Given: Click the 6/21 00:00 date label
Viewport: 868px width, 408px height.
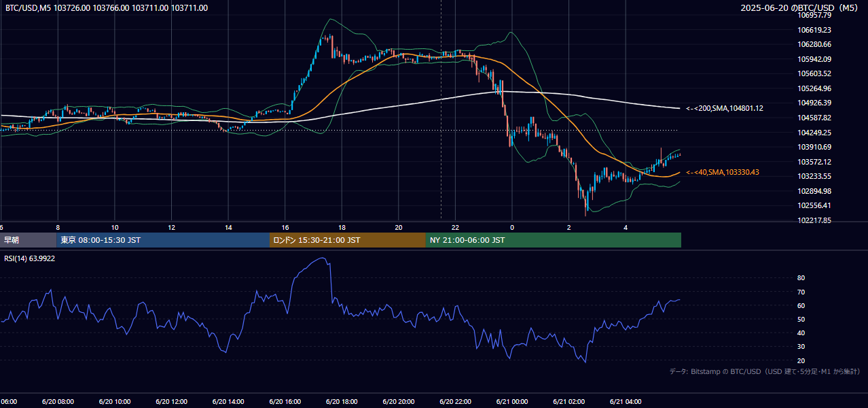Looking at the screenshot, I should click(512, 402).
